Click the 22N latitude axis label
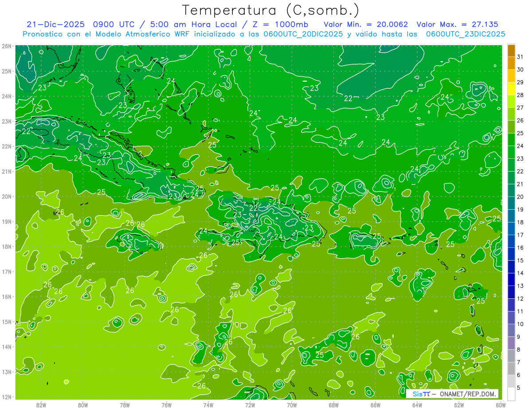Image resolution: width=532 pixels, height=411 pixels. [x=7, y=146]
